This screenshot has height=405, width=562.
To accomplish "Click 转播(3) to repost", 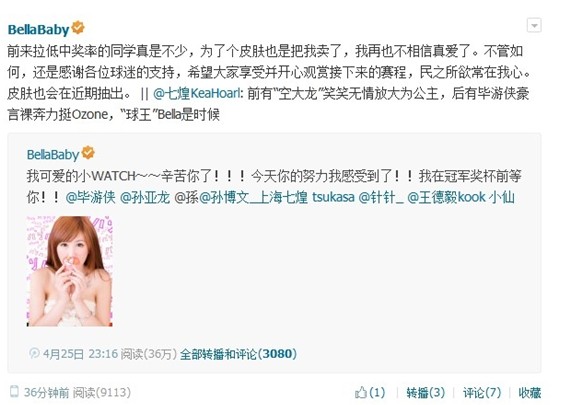I will [x=425, y=392].
